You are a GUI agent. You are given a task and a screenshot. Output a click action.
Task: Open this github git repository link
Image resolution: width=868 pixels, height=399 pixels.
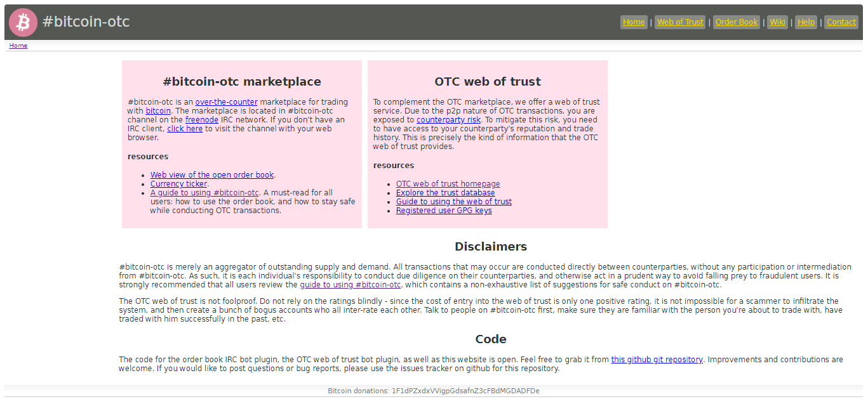click(x=657, y=360)
